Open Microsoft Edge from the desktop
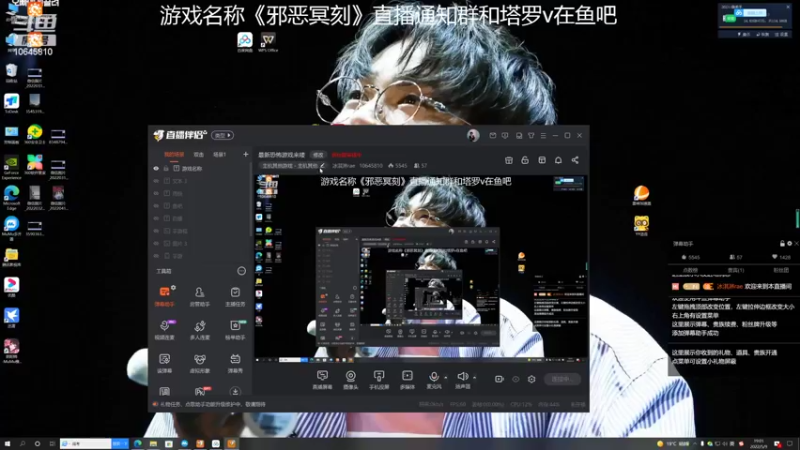Image resolution: width=800 pixels, height=450 pixels. coord(11,197)
